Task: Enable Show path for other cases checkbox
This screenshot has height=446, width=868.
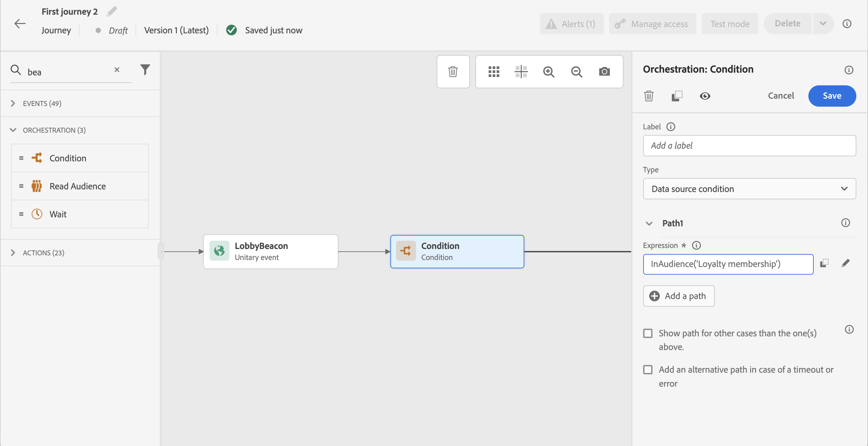Action: pyautogui.click(x=648, y=333)
